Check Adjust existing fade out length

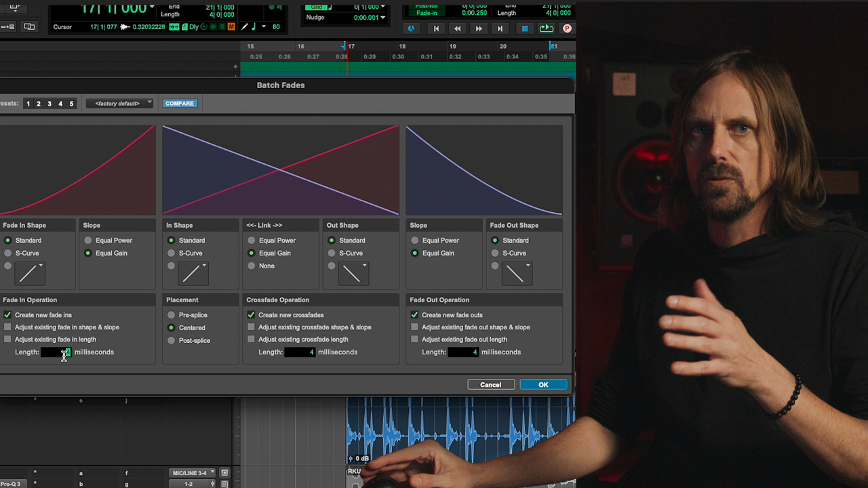click(414, 340)
